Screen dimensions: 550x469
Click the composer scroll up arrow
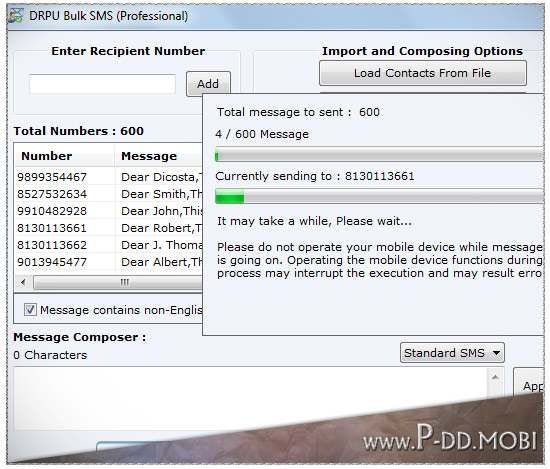pyautogui.click(x=495, y=377)
